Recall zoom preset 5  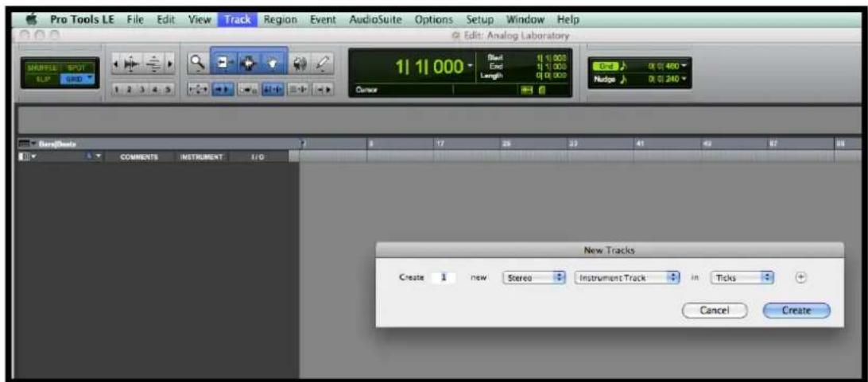(169, 89)
